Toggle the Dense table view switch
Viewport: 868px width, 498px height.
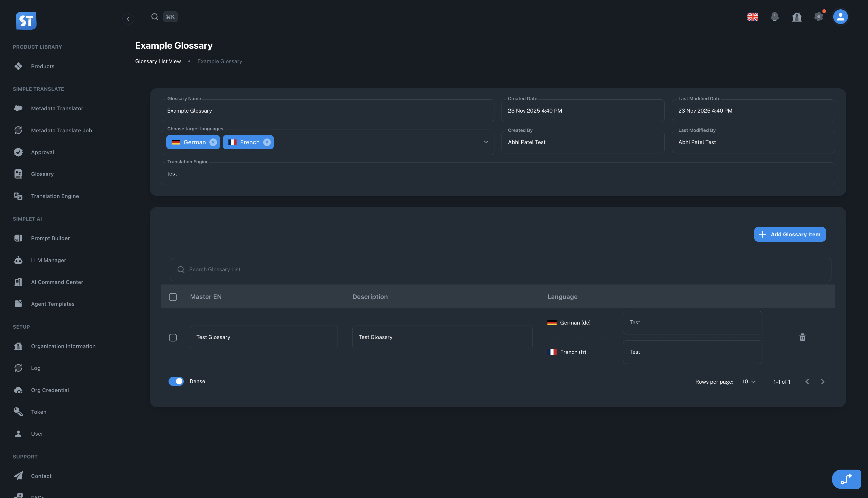(x=176, y=381)
